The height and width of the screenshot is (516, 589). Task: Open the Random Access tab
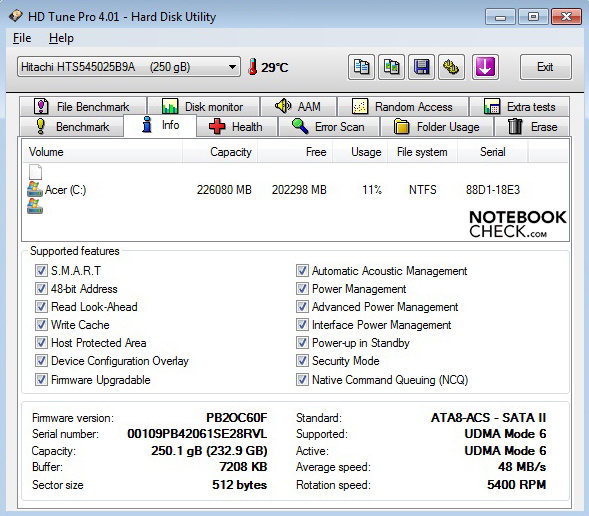403,107
